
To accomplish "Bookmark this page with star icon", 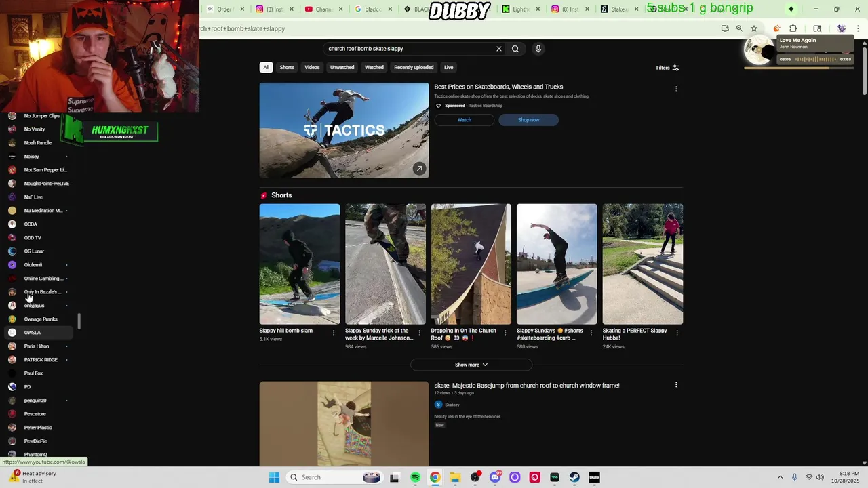I will point(754,28).
